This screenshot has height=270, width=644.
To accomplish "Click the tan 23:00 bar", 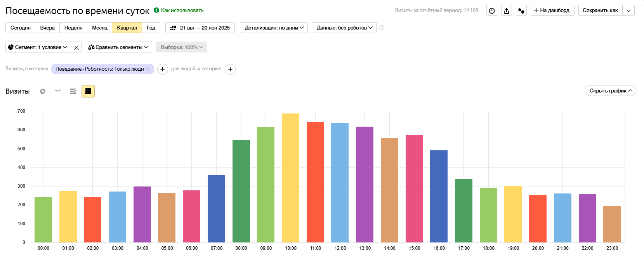I will (x=612, y=224).
